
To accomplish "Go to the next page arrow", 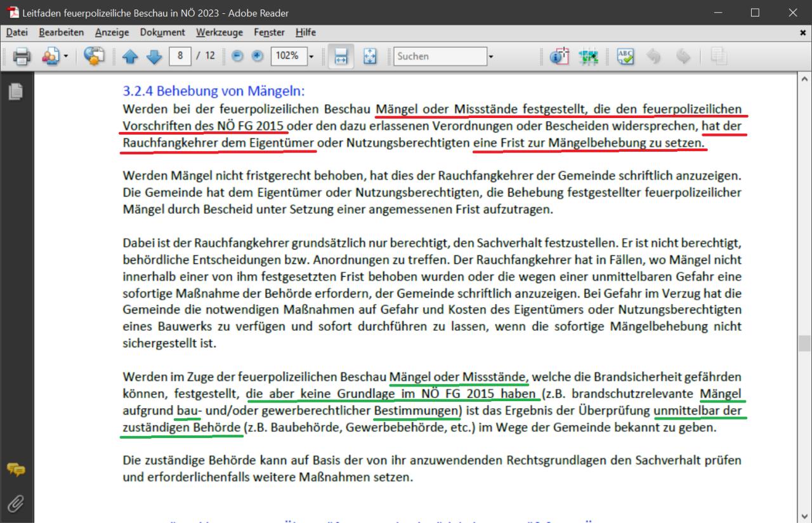I will click(x=154, y=56).
